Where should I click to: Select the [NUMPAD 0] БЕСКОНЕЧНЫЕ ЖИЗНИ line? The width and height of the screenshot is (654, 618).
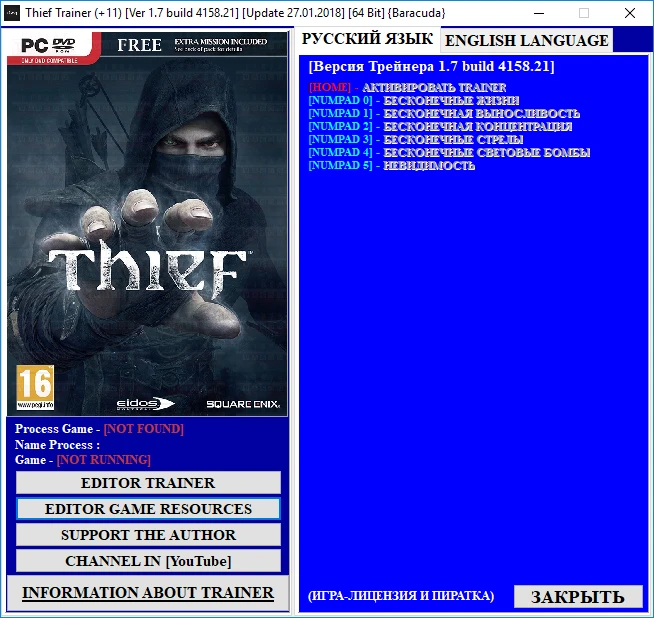click(x=414, y=100)
